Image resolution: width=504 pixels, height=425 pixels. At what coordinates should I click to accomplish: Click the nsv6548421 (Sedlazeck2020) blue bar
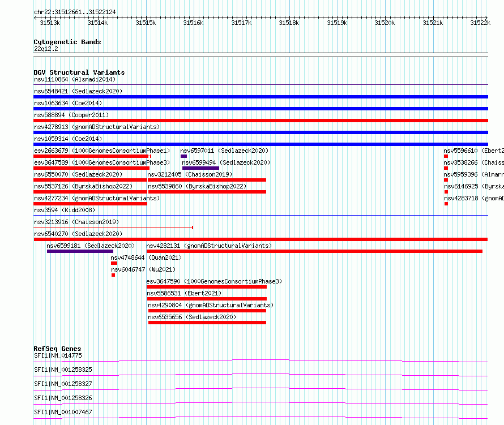(260, 97)
